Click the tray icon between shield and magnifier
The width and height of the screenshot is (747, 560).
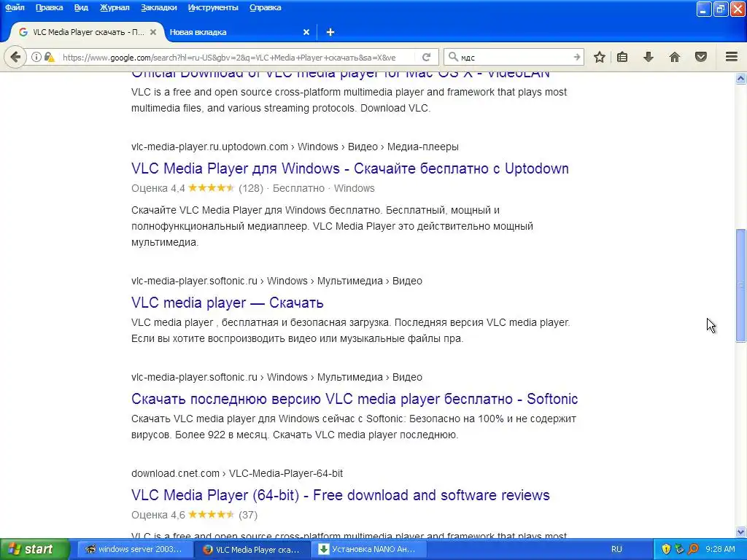[679, 550]
